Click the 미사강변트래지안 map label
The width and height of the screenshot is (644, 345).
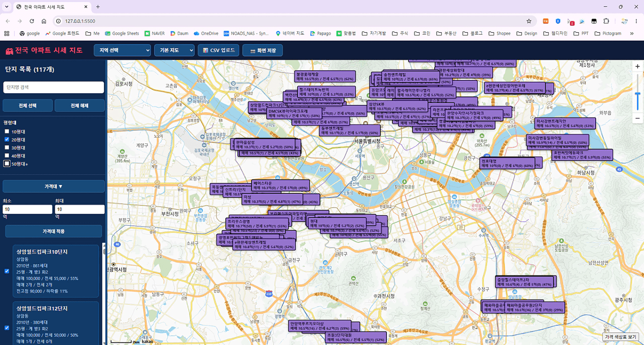click(565, 123)
